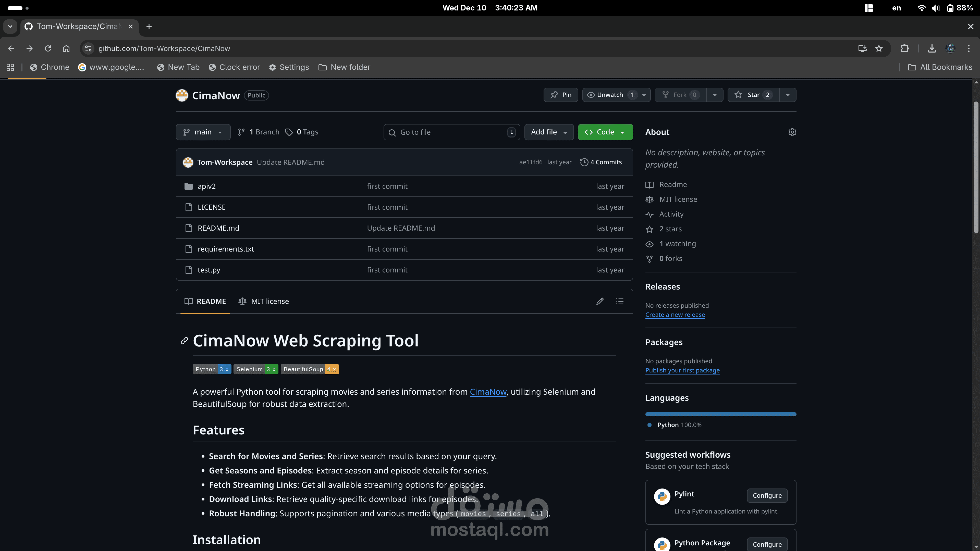Click the Go to file search field
This screenshot has height=551, width=980.
click(x=451, y=132)
